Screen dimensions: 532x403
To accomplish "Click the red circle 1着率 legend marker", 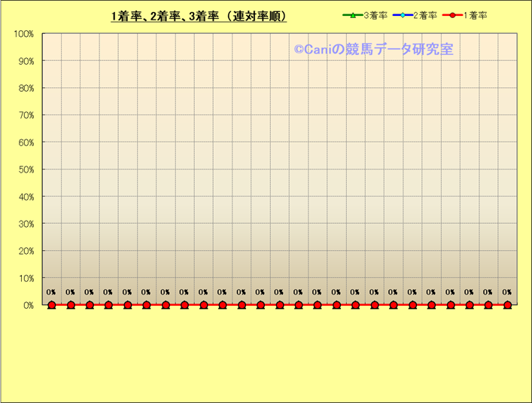I will coord(451,15).
